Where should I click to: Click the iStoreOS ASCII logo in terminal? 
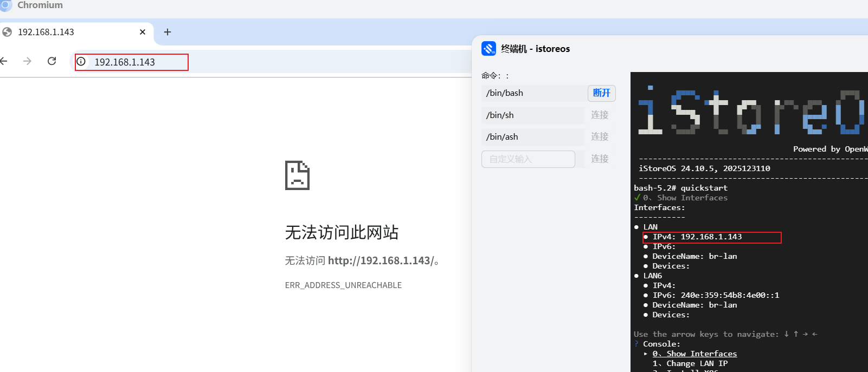pos(751,110)
